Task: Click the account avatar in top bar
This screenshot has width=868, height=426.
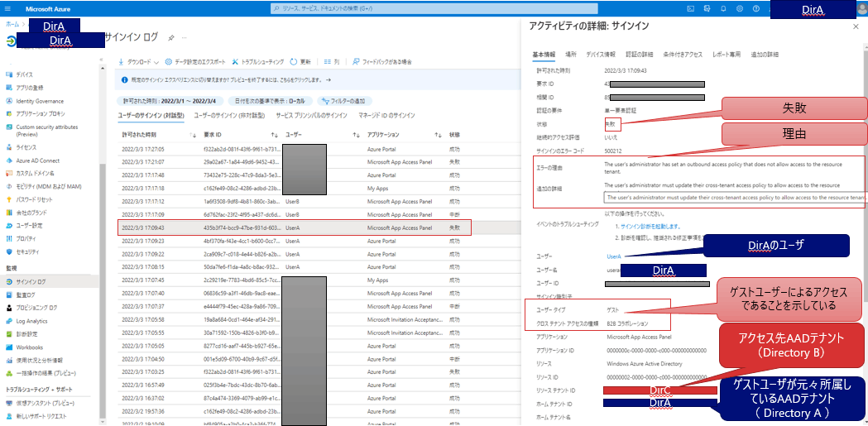Action: coord(861,8)
